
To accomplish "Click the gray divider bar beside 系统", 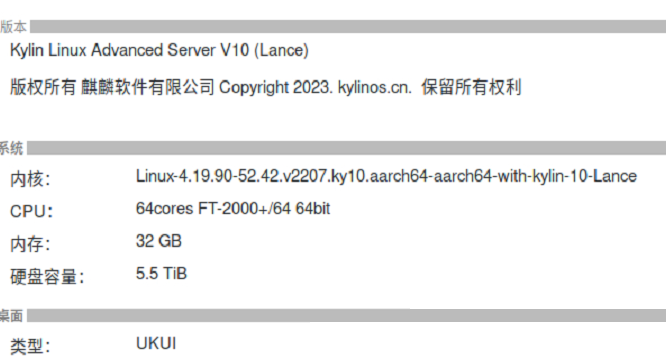I will [x=346, y=148].
